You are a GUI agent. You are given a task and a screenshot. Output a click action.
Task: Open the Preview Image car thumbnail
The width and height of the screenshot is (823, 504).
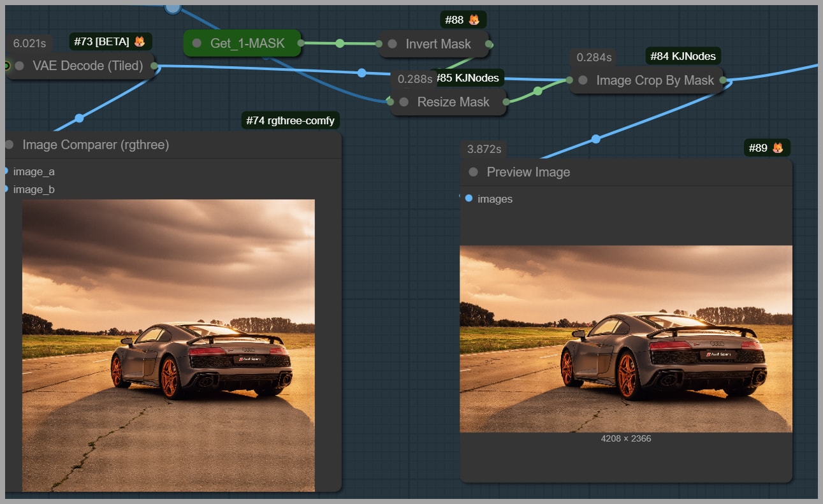[x=625, y=338]
